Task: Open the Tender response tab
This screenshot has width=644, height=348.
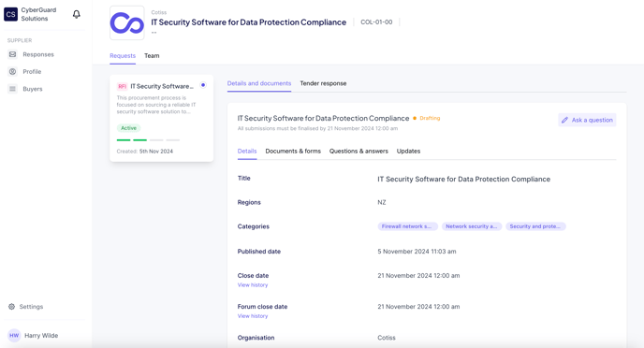Action: point(323,83)
